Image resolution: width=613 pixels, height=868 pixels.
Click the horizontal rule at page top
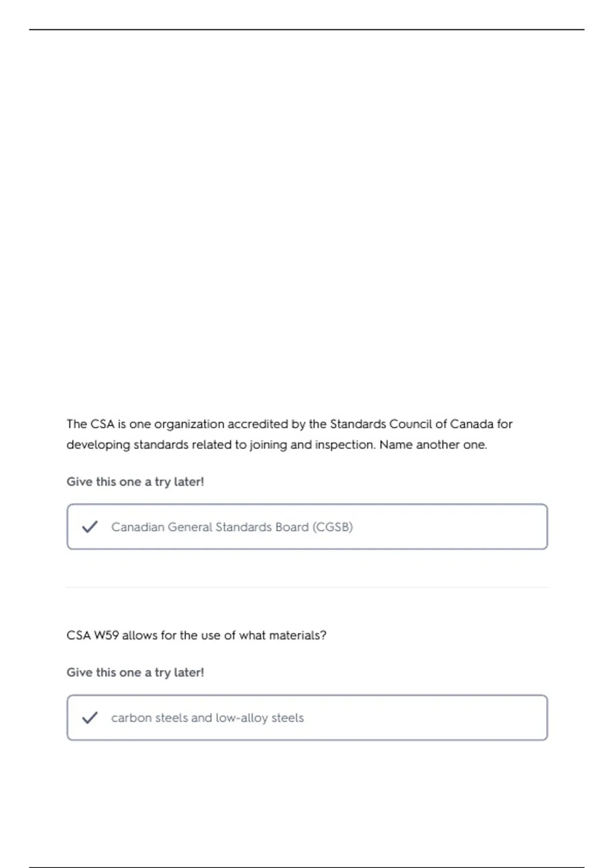click(306, 30)
